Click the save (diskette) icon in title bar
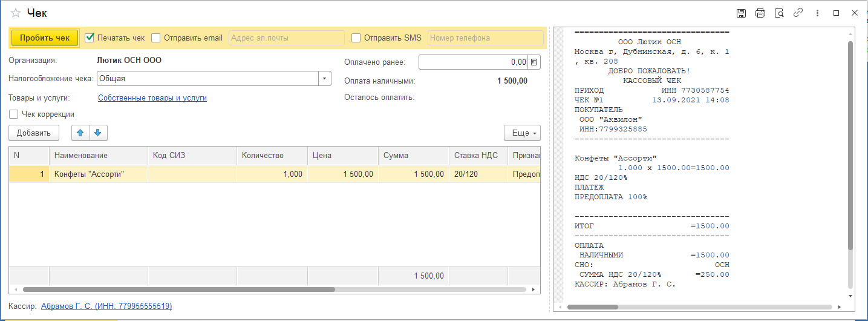This screenshot has height=321, width=868. tap(741, 13)
